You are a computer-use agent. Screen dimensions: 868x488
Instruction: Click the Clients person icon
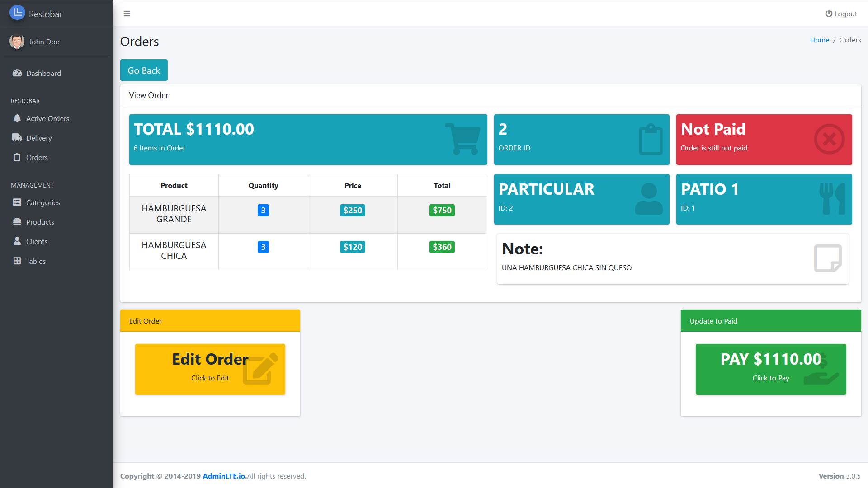click(17, 241)
